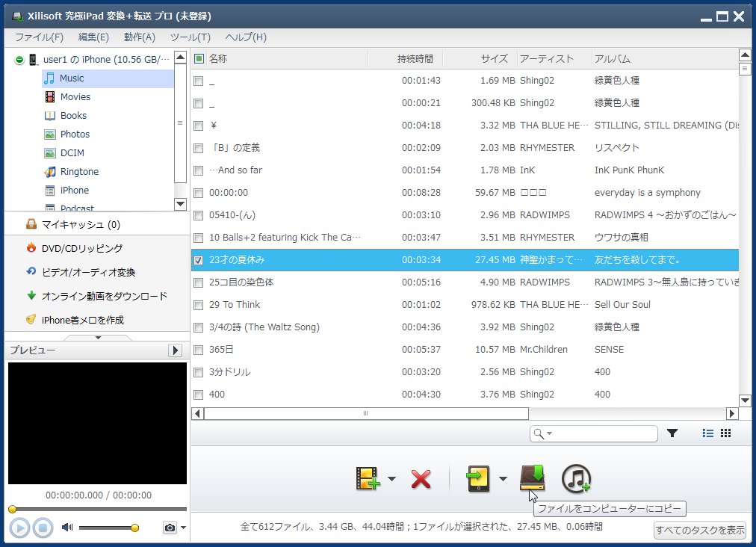The height and width of the screenshot is (547, 756).
Task: Click the red X delete icon
Action: [421, 480]
